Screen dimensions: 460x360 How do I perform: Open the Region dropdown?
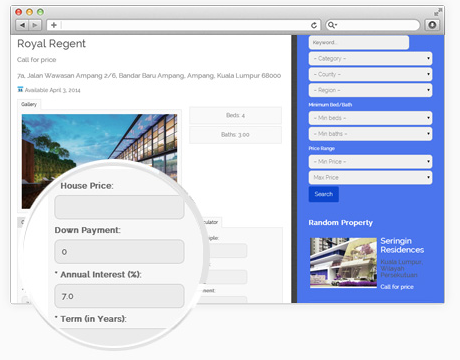click(x=370, y=90)
